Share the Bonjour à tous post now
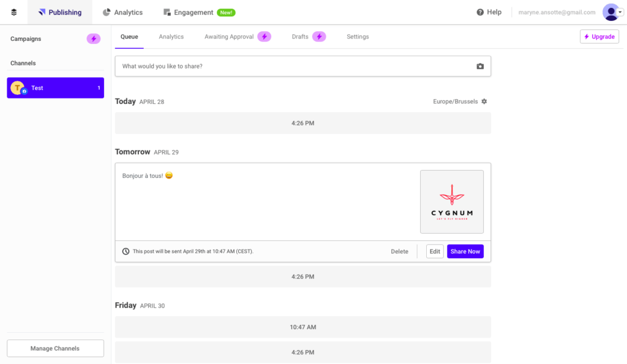 click(465, 251)
